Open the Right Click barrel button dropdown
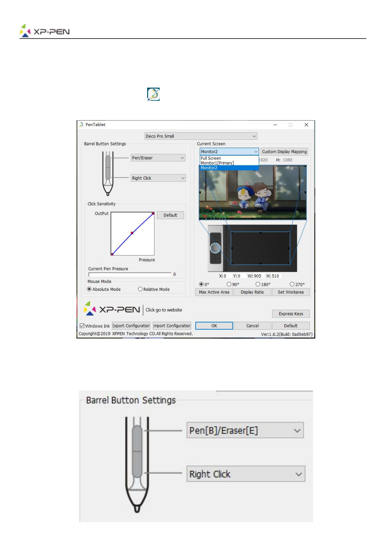This screenshot has width=392, height=555. coord(158,178)
